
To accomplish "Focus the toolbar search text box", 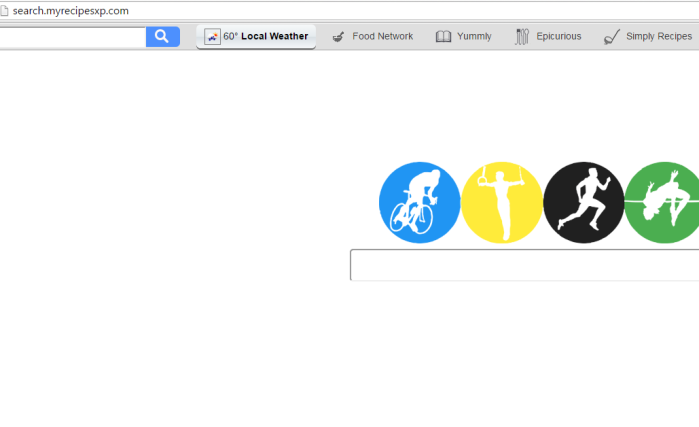I will click(72, 37).
